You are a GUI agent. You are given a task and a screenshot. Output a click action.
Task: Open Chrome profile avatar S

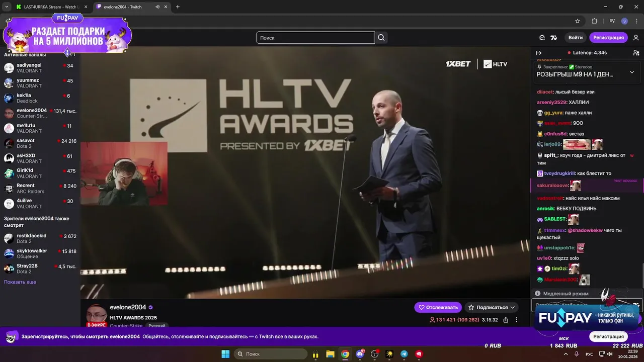pos(624,21)
